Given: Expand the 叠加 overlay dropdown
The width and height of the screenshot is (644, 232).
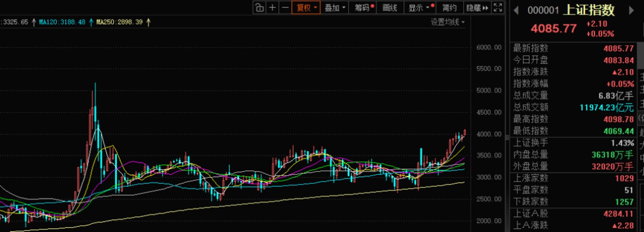Looking at the screenshot, I should [x=335, y=7].
